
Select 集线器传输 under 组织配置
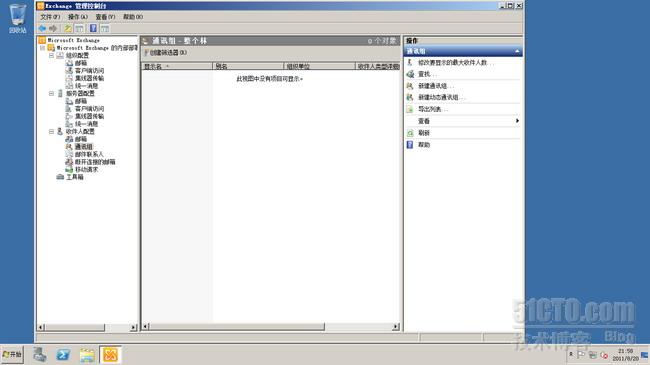pos(90,78)
